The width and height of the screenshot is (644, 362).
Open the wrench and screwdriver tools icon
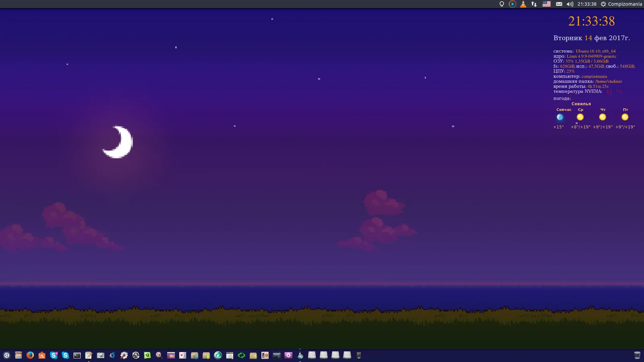click(x=124, y=355)
